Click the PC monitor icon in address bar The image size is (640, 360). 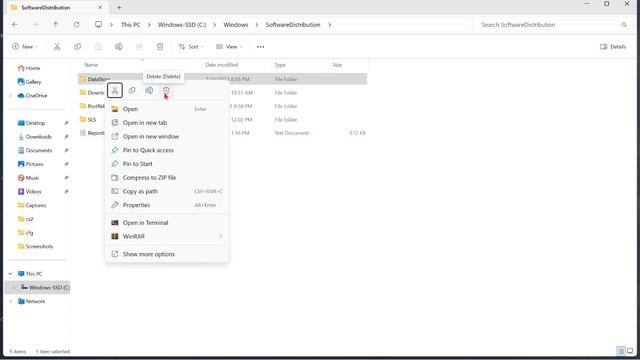coord(98,24)
